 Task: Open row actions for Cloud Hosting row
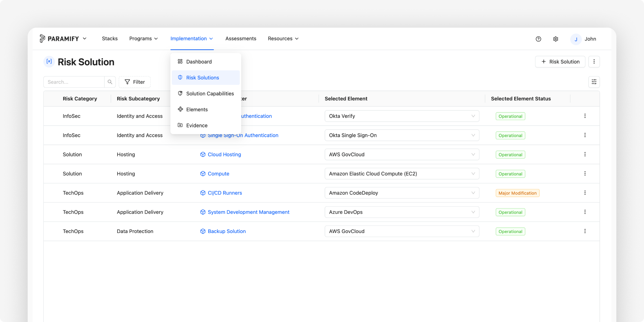585,154
